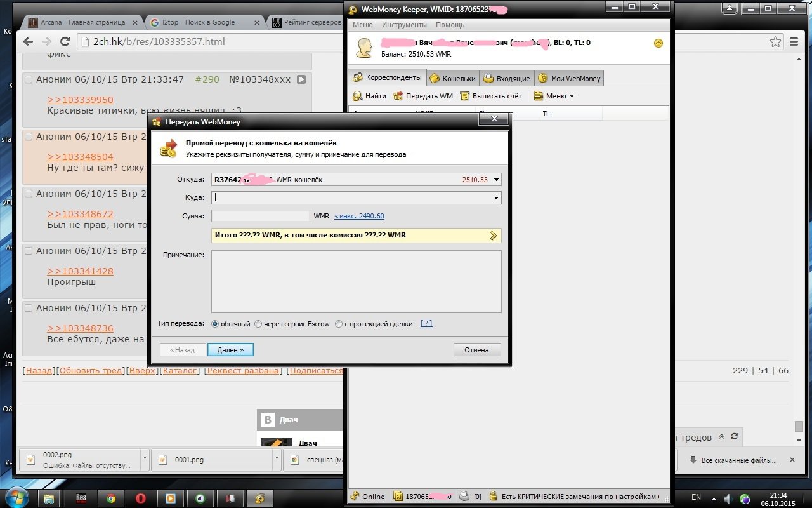The height and width of the screenshot is (508, 812).
Task: Open the Chrome hamburger menu
Action: point(795,42)
